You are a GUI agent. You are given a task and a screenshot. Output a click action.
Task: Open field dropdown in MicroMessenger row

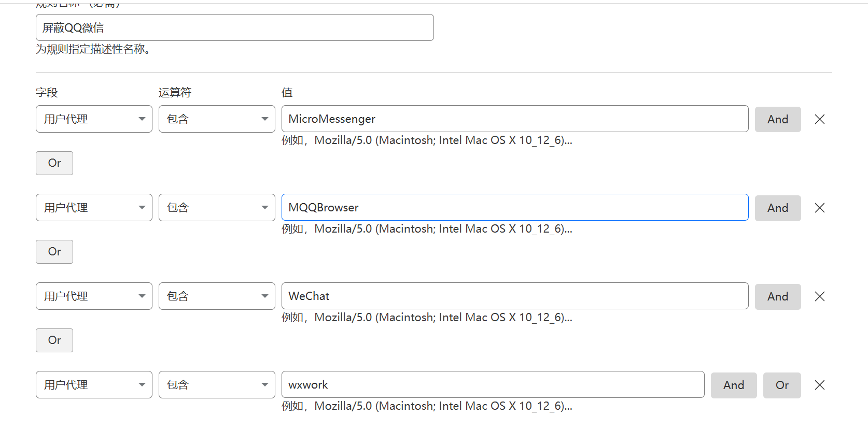coord(94,119)
